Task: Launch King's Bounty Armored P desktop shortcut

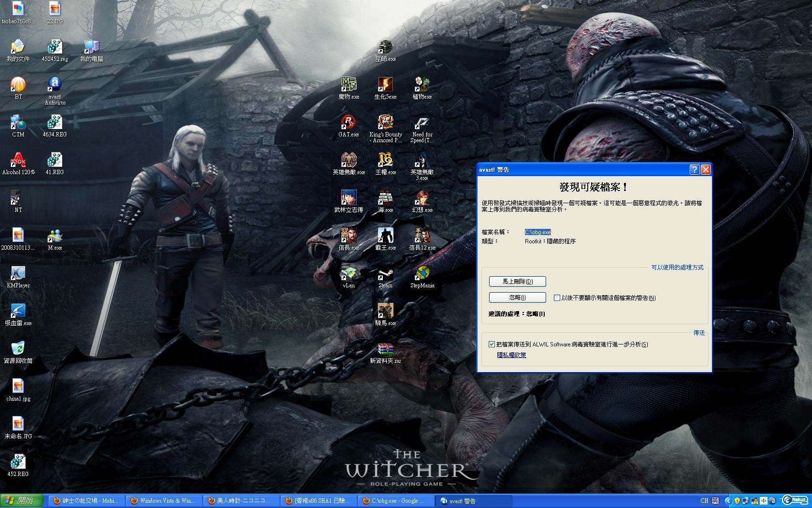Action: click(x=385, y=129)
